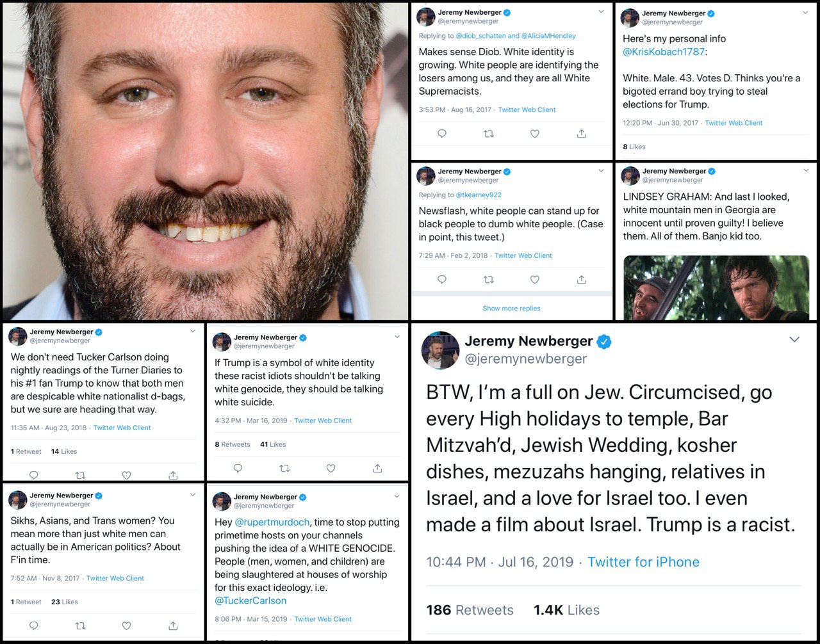Like the white suicide tweet
Image resolution: width=820 pixels, height=644 pixels.
pos(331,468)
